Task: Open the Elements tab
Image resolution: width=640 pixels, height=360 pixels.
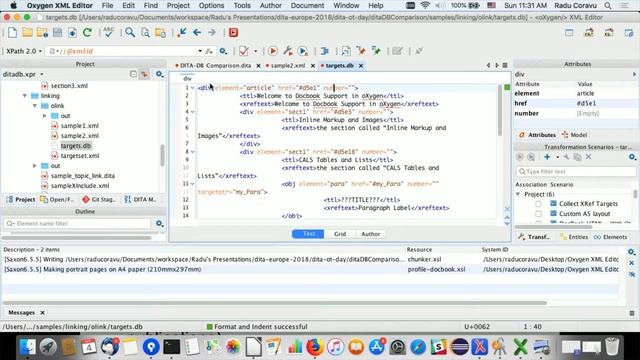Action: click(x=611, y=237)
